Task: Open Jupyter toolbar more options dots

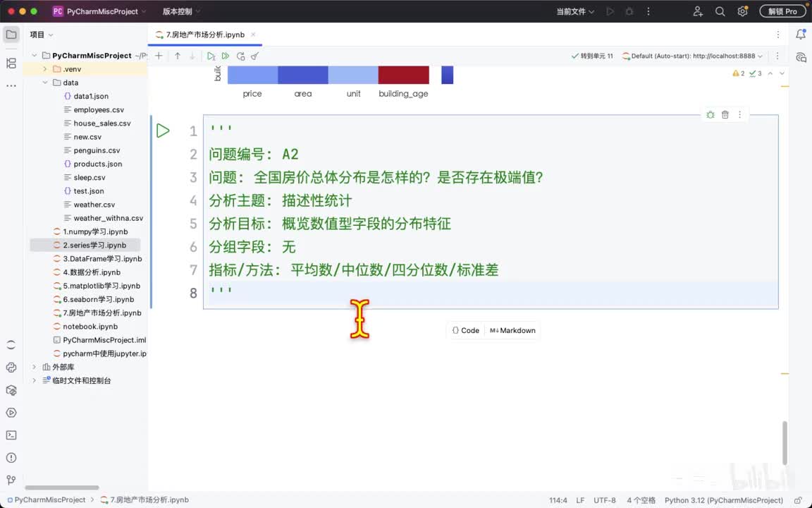Action: point(777,56)
